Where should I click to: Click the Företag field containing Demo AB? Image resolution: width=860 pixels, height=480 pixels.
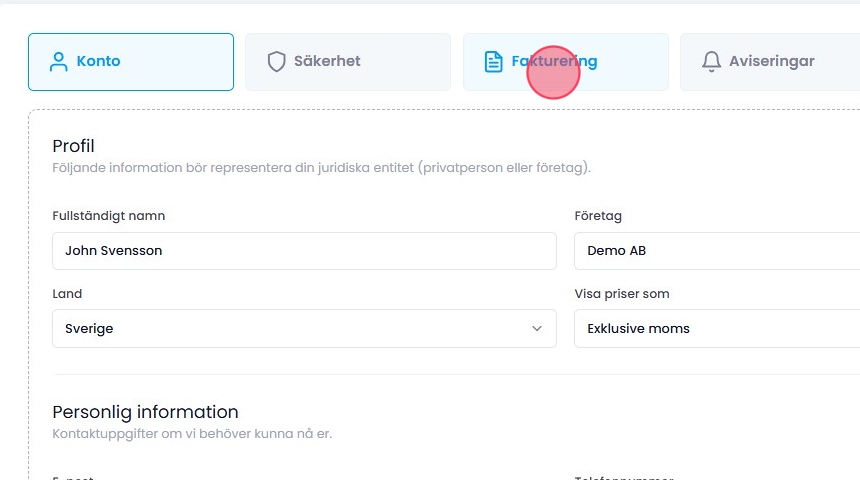(x=716, y=251)
